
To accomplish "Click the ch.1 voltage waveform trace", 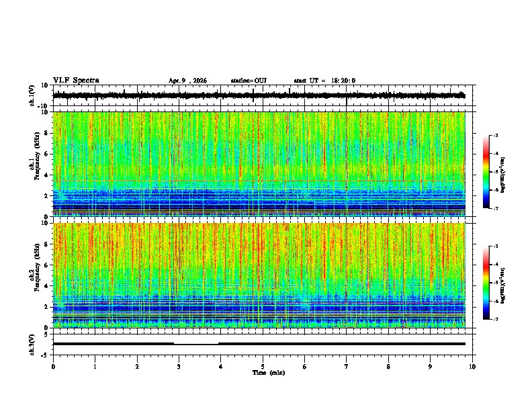I will 259,95.
